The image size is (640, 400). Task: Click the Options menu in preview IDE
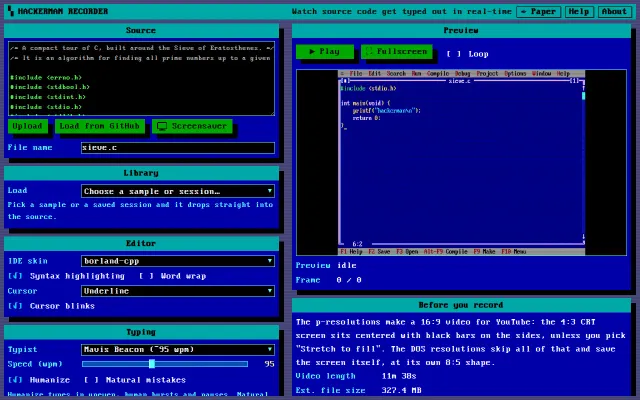(515, 73)
